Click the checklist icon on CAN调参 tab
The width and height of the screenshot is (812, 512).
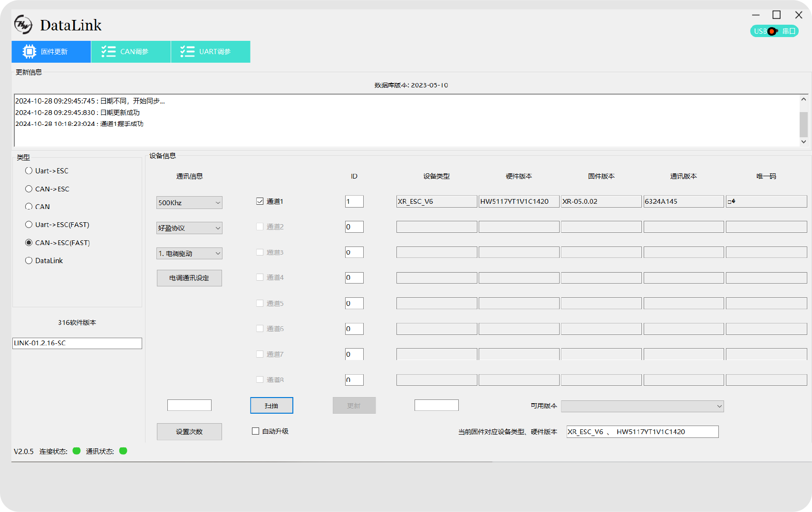(108, 51)
